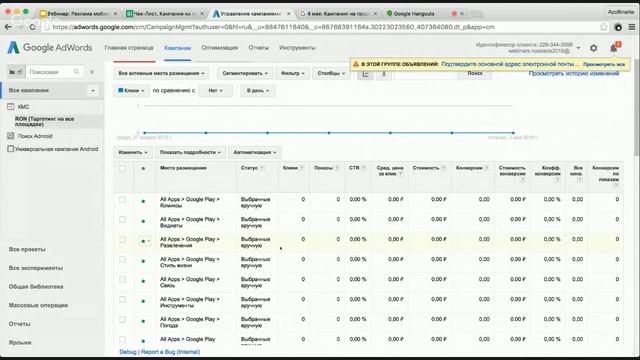Click the download report icon button

[x=384, y=74]
